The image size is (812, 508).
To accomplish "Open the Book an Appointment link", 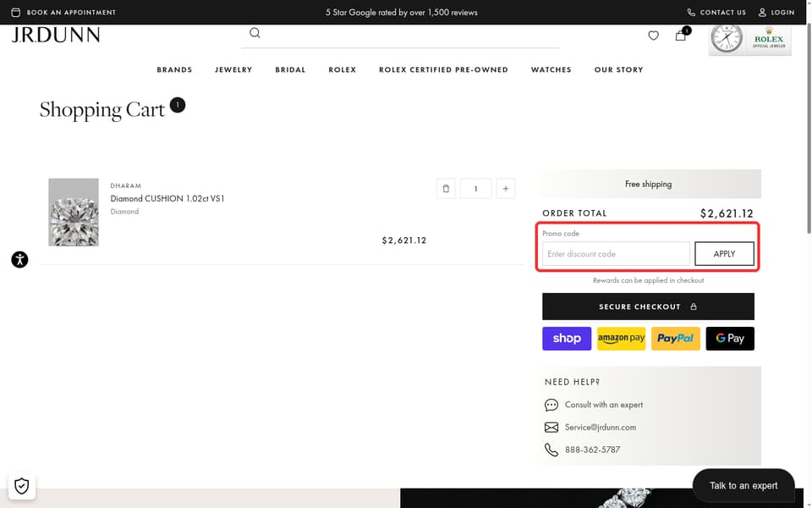I will point(71,12).
